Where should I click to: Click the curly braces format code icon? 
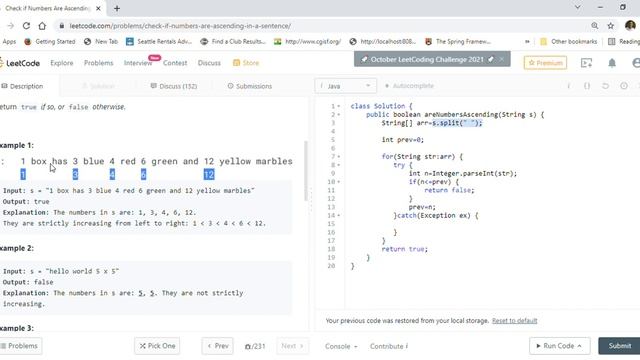(x=587, y=86)
